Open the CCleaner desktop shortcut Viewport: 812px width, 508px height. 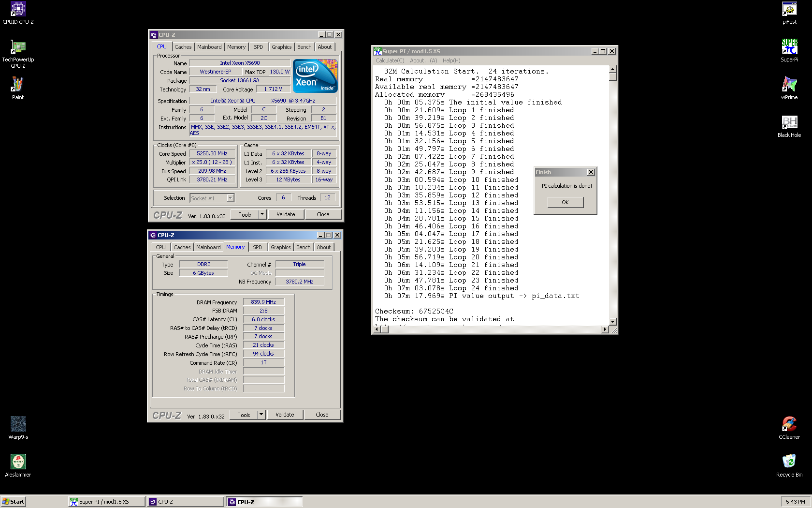[x=789, y=428]
